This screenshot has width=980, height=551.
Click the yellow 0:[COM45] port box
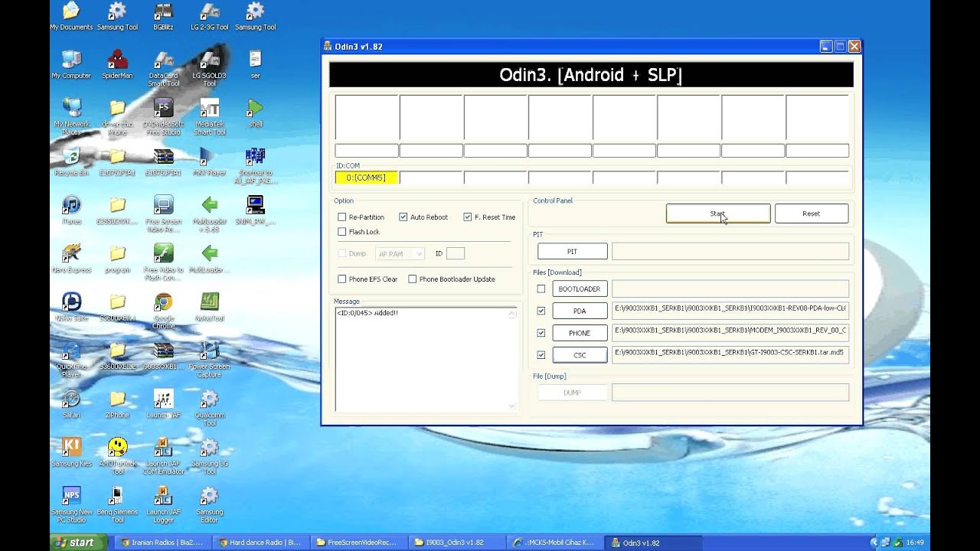click(366, 178)
